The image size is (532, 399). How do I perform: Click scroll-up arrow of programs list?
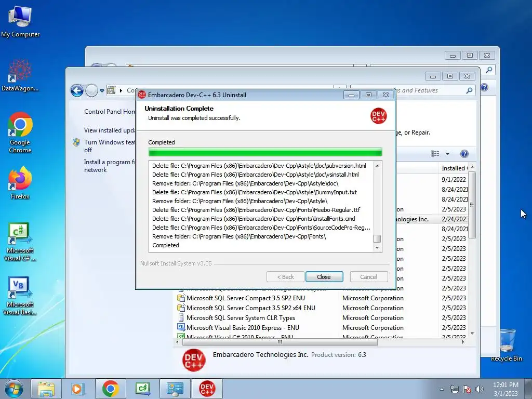click(472, 168)
